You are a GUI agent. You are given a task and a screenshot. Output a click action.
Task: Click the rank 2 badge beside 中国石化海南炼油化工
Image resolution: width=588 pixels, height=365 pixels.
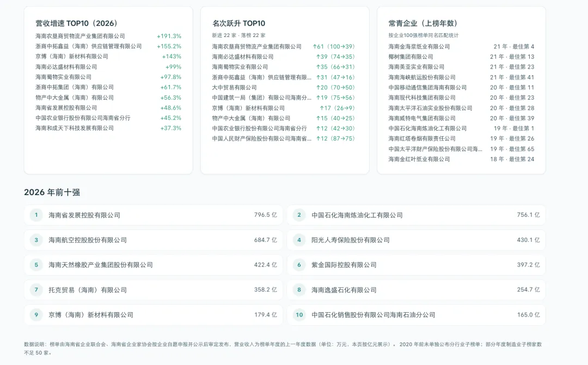click(299, 215)
